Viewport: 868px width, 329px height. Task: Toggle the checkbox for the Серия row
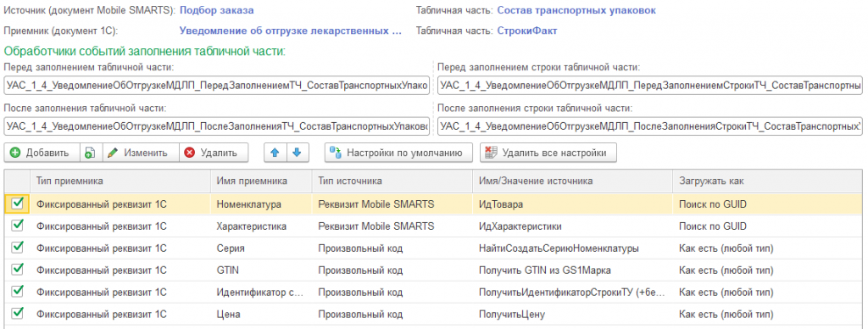pos(17,248)
